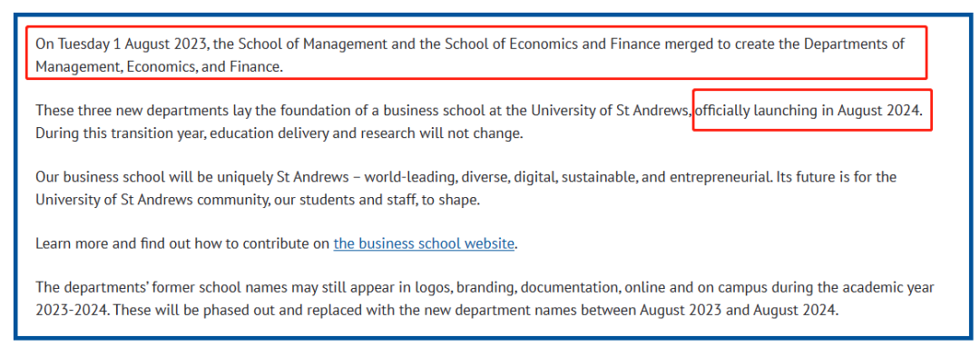Click the red-boxed first paragraph about the merger
Image resolution: width=980 pixels, height=347 pixels.
click(476, 53)
